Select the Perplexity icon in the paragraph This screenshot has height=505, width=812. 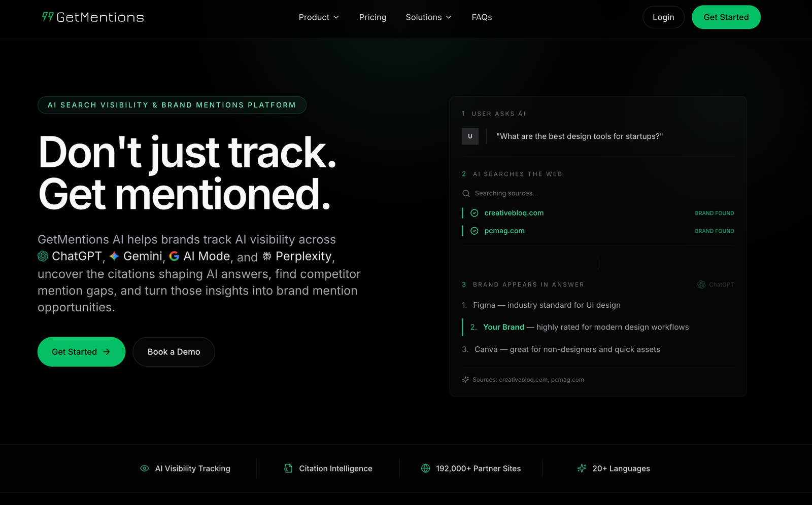[x=267, y=256]
